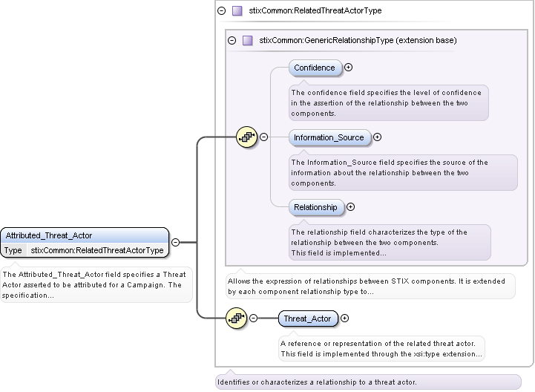Collapse the stixCommon:RelatedThreatActorType container
This screenshot has width=535, height=392.
[x=222, y=11]
